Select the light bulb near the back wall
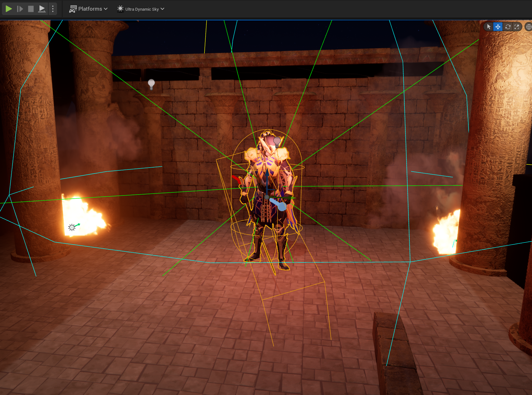 coord(151,84)
